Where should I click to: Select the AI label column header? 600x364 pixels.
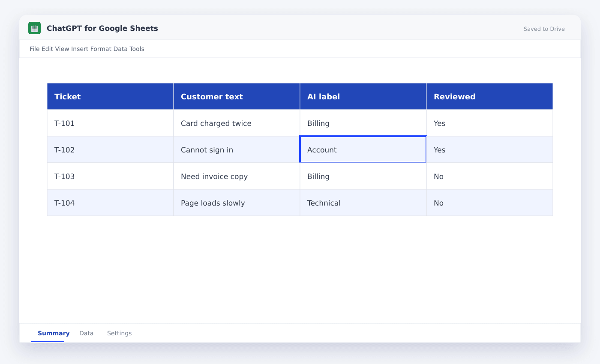tap(363, 96)
